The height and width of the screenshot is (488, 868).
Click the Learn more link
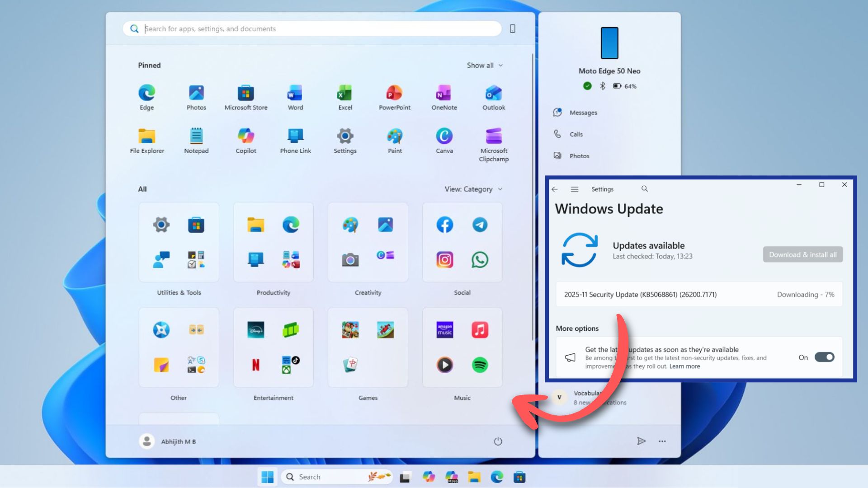pos(684,366)
